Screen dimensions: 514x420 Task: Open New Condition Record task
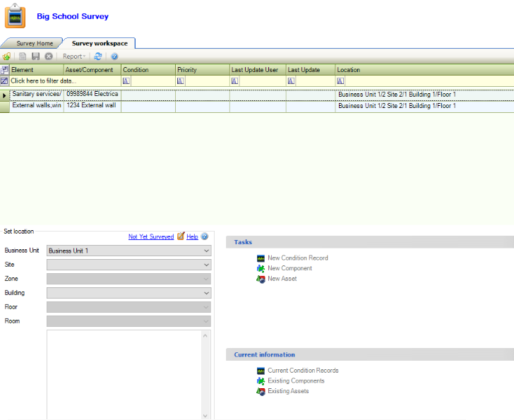pyautogui.click(x=297, y=258)
